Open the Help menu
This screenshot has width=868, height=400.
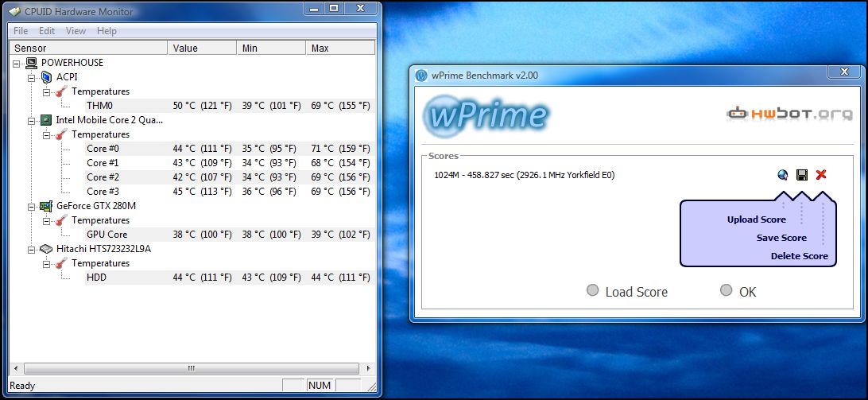click(107, 31)
